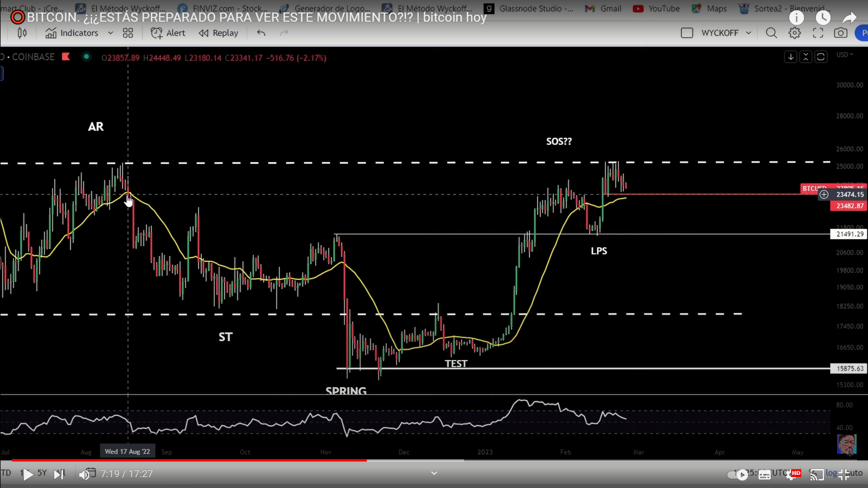Create an Alert from the toolbar

pos(168,33)
